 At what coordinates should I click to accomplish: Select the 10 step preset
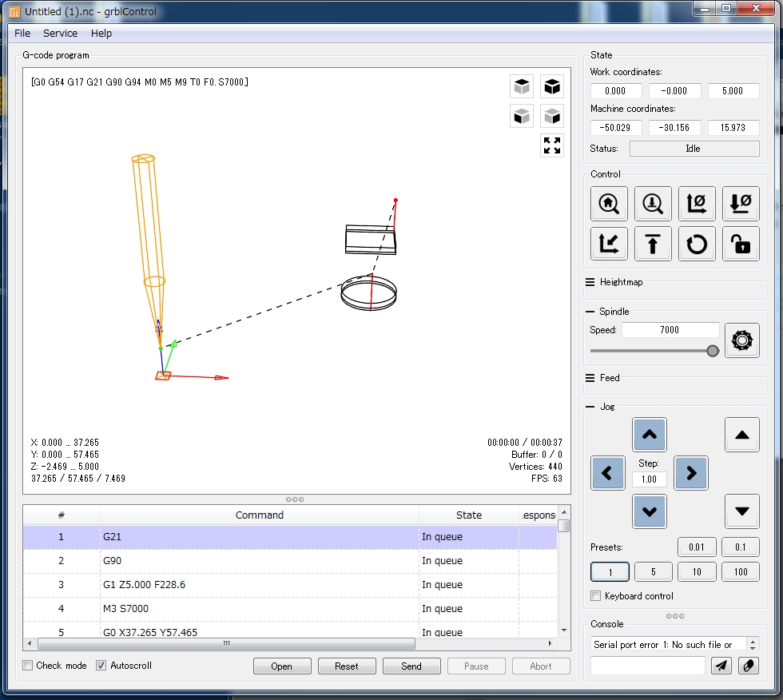tap(697, 571)
